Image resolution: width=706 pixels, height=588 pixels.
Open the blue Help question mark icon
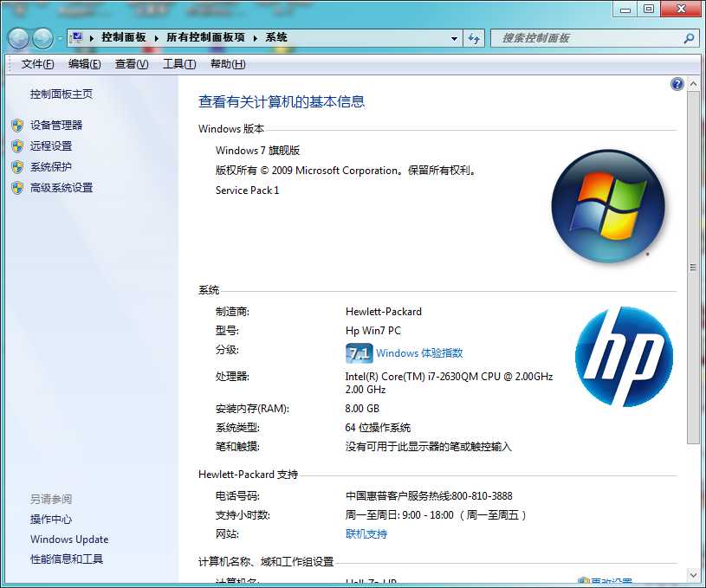pos(677,84)
